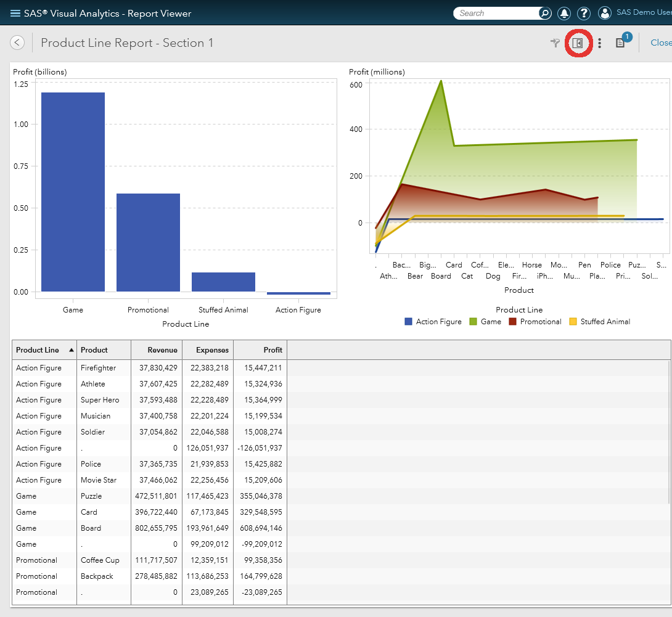
Task: Open the vertical three-dot options menu
Action: [x=599, y=43]
